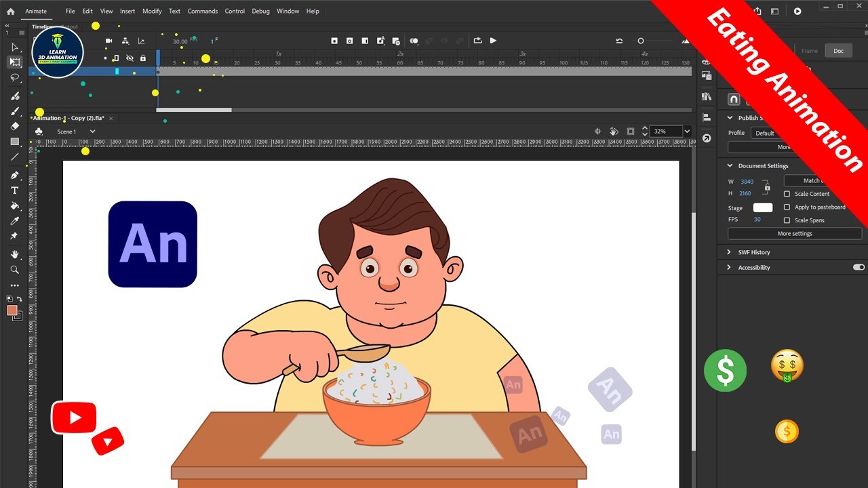868x488 pixels.
Task: Select the Free Transform tool
Action: [15, 62]
